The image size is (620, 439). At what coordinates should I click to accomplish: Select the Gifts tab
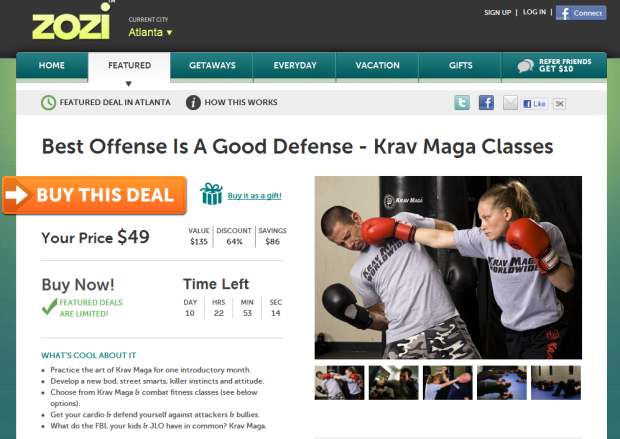pyautogui.click(x=460, y=66)
